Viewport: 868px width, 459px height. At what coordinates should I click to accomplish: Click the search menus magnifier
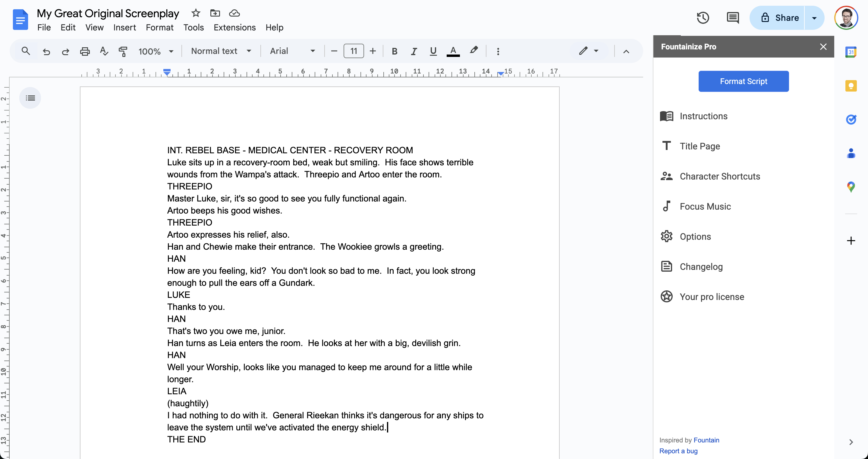pos(26,51)
